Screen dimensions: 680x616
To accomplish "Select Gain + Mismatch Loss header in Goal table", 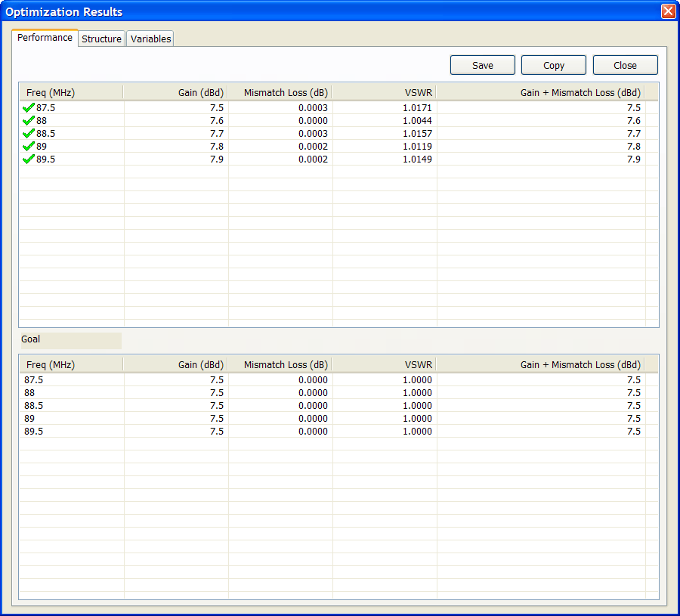I will pos(541,365).
